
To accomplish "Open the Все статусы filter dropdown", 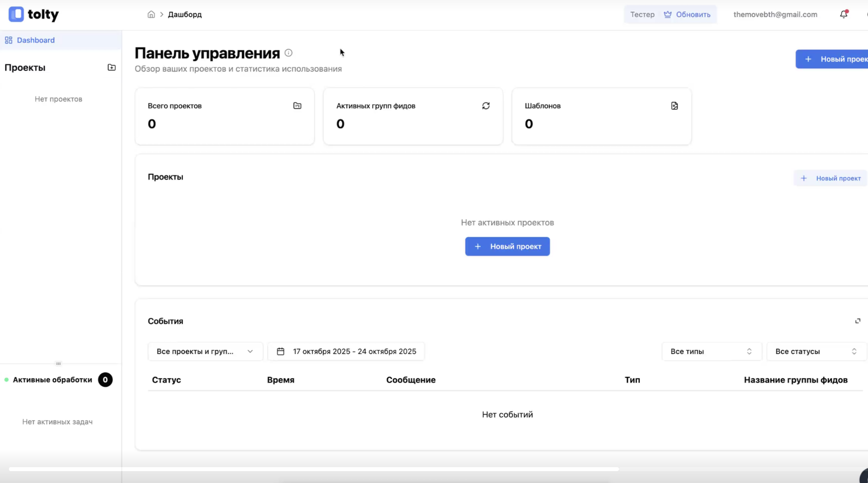I will 816,352.
